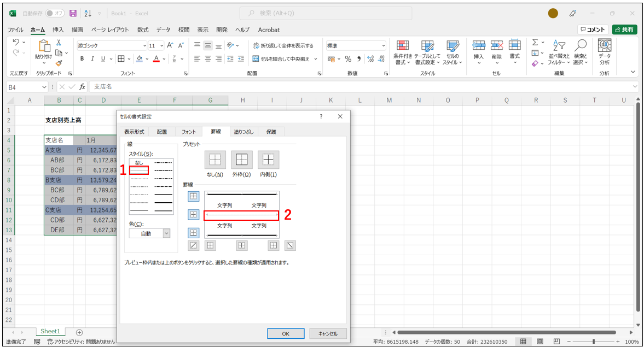Apply percent style format
The width and height of the screenshot is (644, 347).
click(349, 59)
